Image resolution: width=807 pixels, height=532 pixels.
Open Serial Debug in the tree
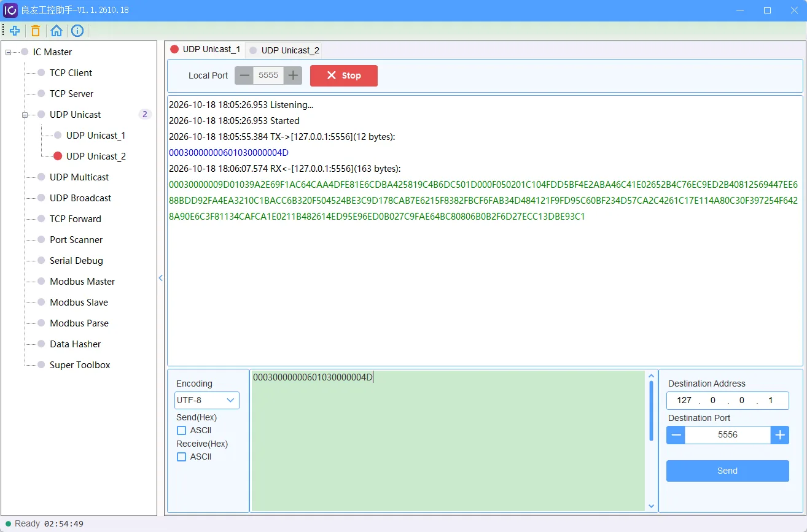pos(76,261)
